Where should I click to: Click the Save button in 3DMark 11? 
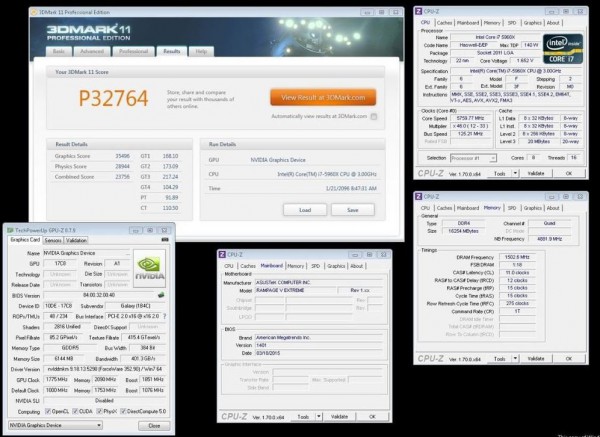352,210
